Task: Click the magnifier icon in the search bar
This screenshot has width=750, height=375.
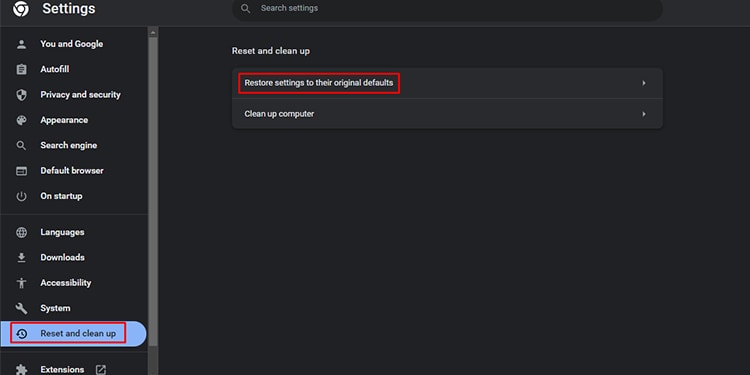Action: pos(245,9)
